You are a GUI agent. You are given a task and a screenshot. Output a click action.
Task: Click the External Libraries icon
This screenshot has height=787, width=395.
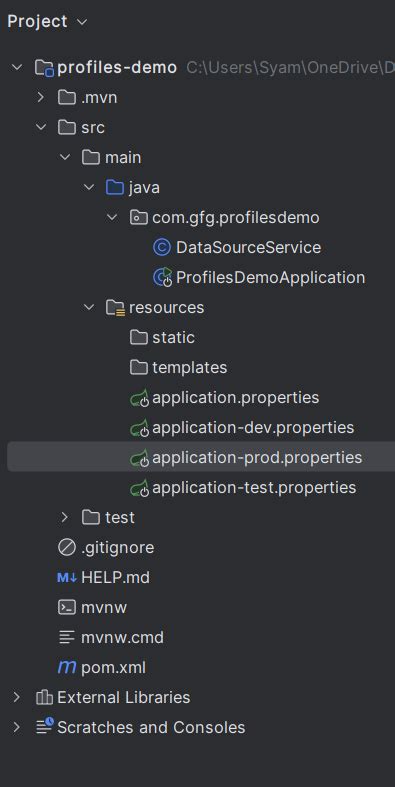44,697
